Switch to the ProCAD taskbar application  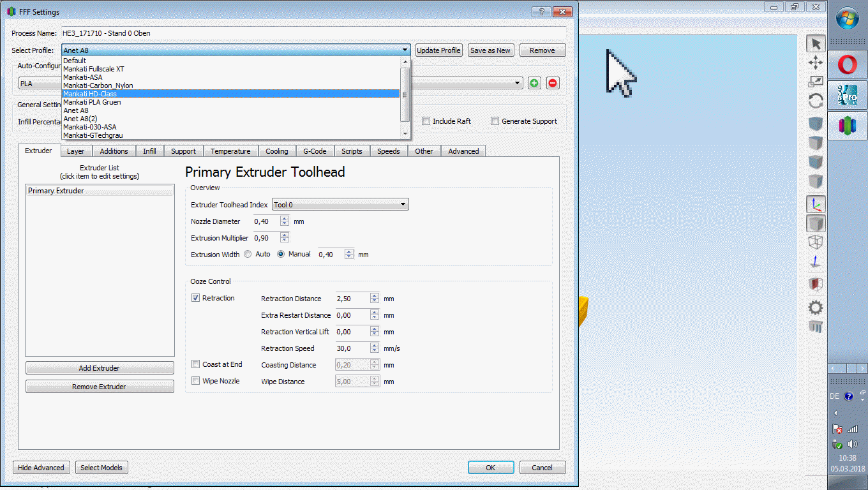click(848, 95)
